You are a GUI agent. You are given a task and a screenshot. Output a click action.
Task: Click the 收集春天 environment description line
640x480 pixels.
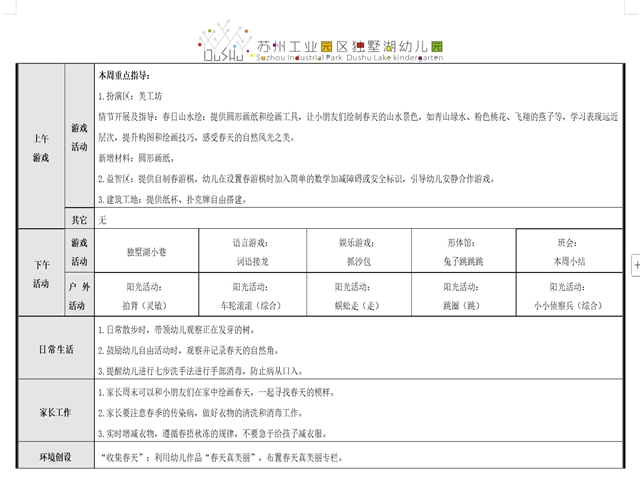click(222, 458)
